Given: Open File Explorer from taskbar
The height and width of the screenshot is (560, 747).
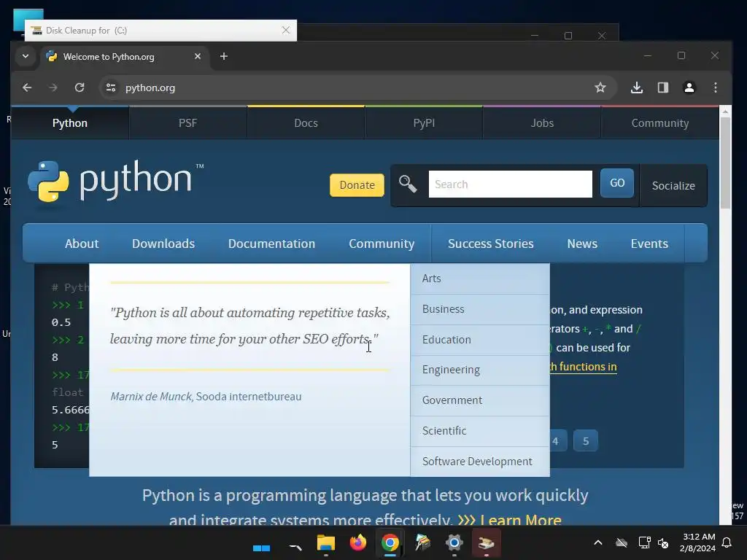Looking at the screenshot, I should [x=326, y=543].
